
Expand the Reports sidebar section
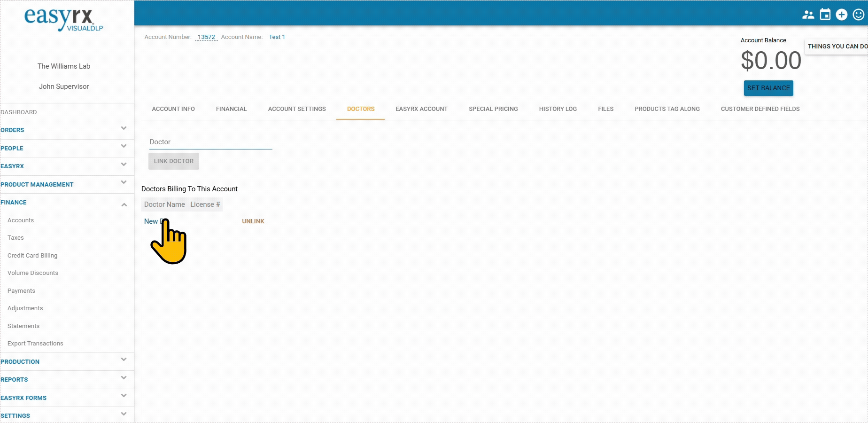tap(124, 378)
